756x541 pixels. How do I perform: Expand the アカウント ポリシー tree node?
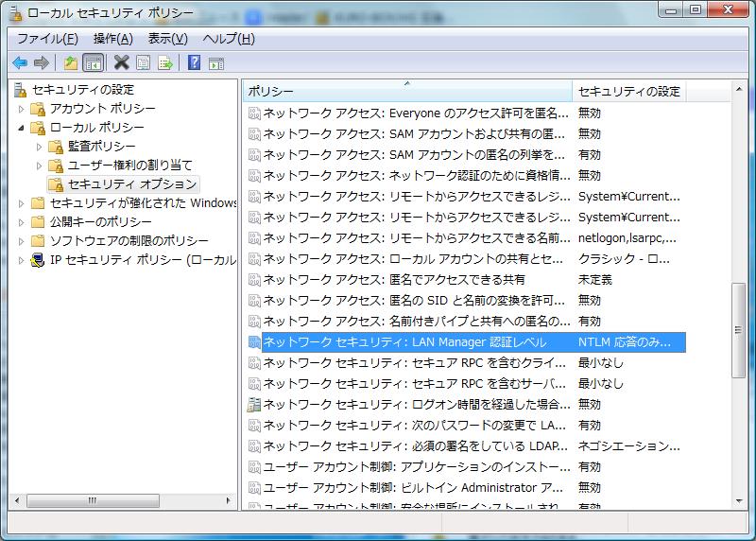[22, 109]
